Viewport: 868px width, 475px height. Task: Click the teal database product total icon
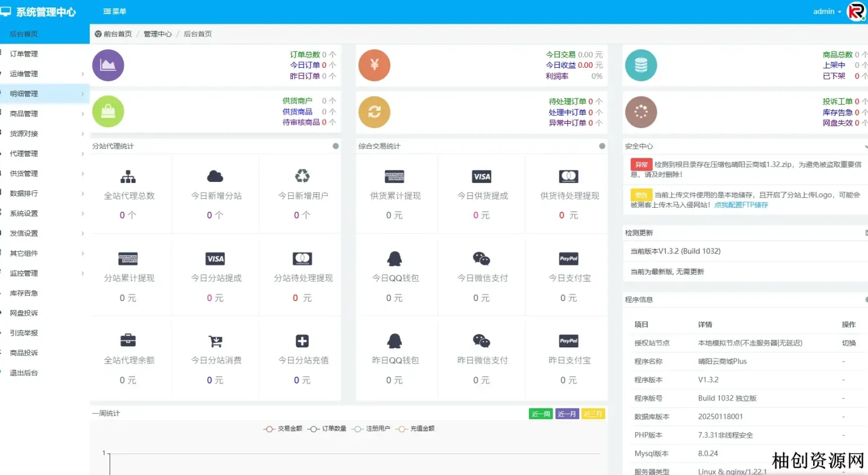(641, 66)
